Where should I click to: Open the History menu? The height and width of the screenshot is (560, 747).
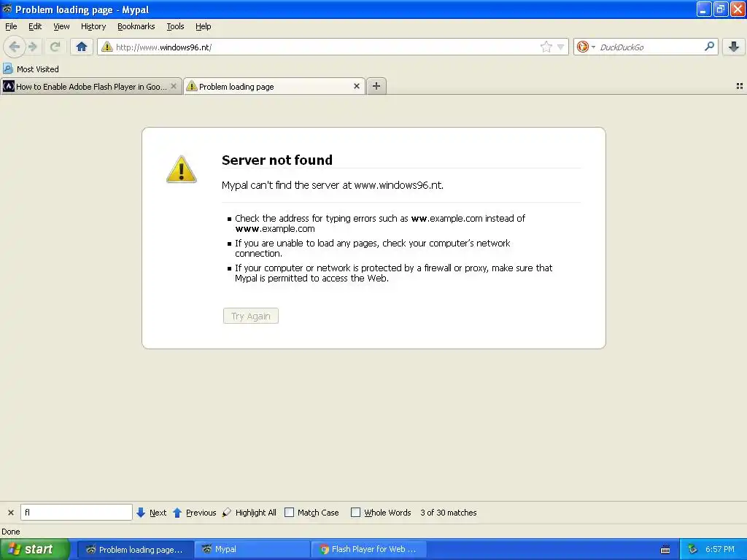point(93,26)
